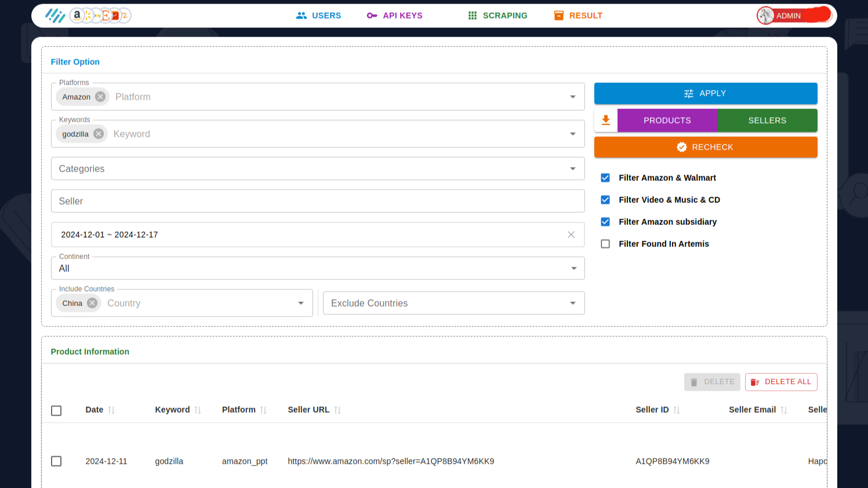
Task: Select the Sellers button
Action: 767,121
